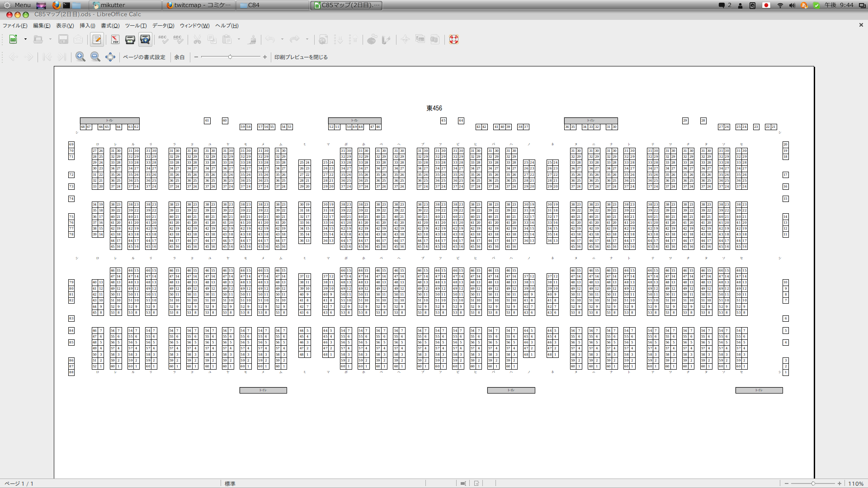Viewport: 868px width, 488px height.
Task: Open the 書式 menu
Action: (110, 26)
